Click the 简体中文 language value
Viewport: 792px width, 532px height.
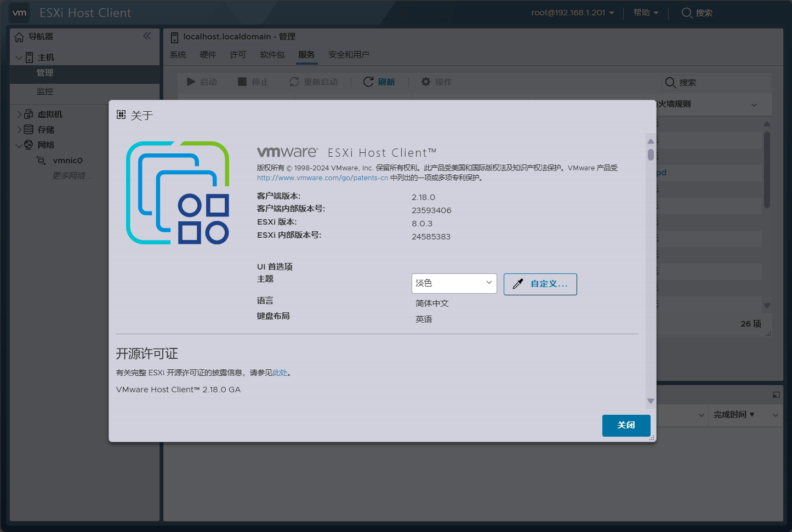(432, 304)
